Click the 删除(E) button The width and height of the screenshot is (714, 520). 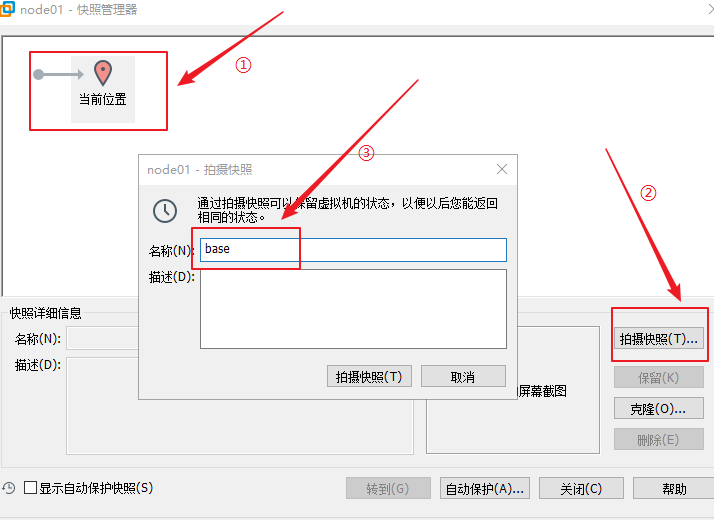[659, 439]
